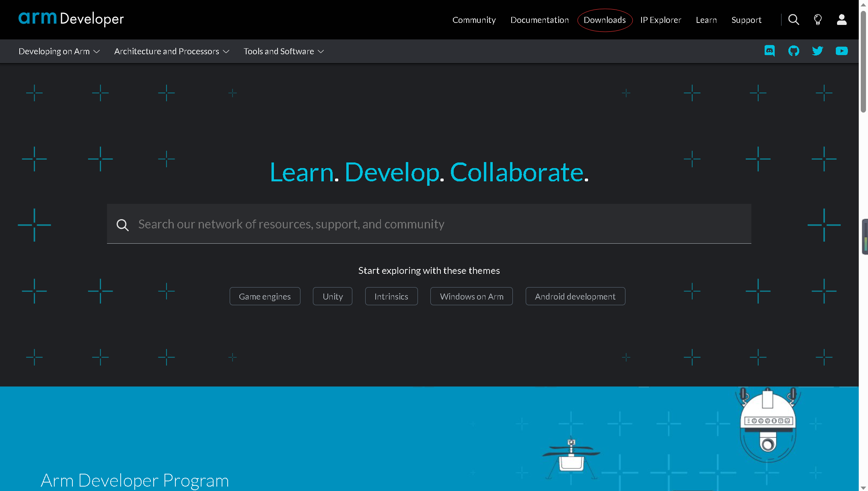Click the Downloads navigation button

[605, 20]
